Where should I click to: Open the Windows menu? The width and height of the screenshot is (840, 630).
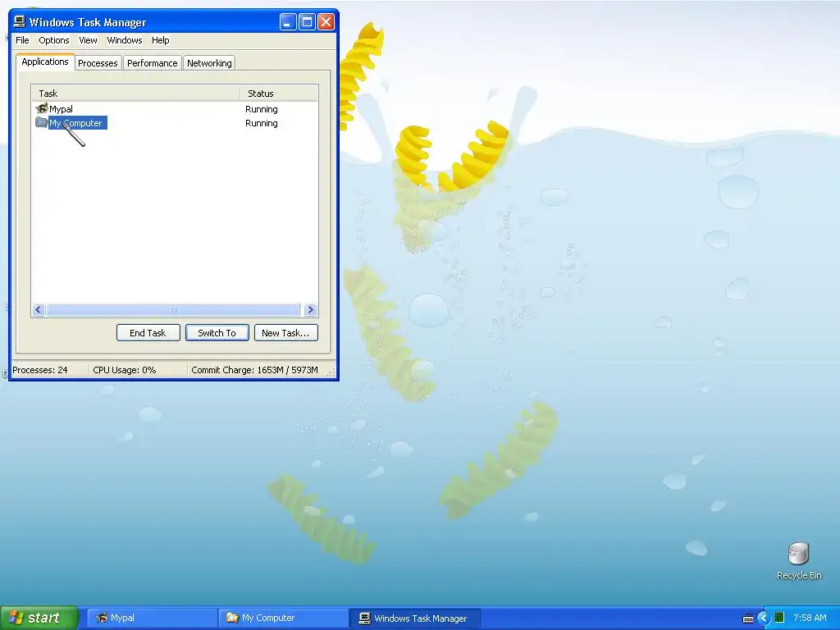[x=125, y=40]
